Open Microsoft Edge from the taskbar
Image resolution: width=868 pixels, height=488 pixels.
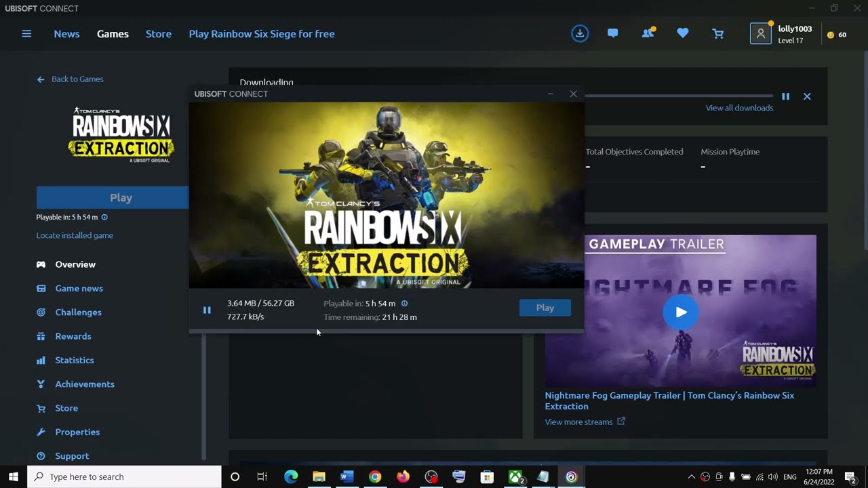tap(291, 476)
